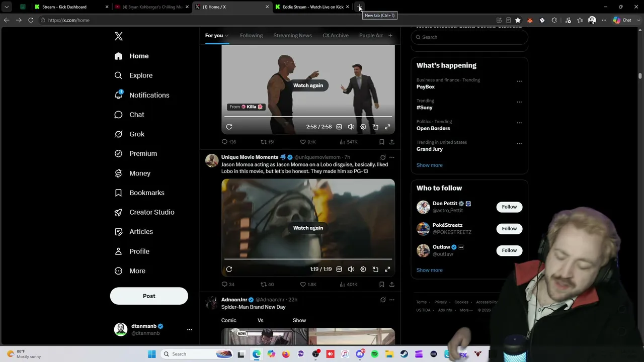Screen dimensions: 644x362
Task: Switch to Stream - Kick Dashboard browser tab
Action: [71, 7]
